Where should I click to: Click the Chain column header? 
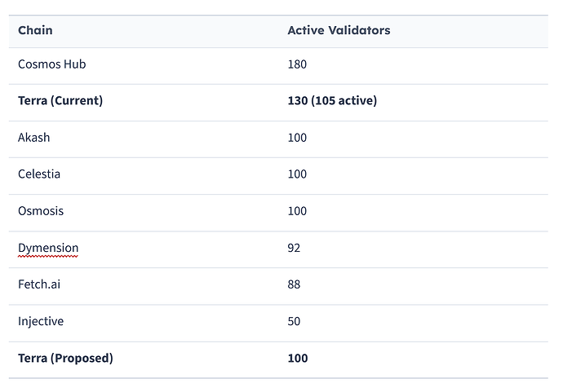[35, 30]
